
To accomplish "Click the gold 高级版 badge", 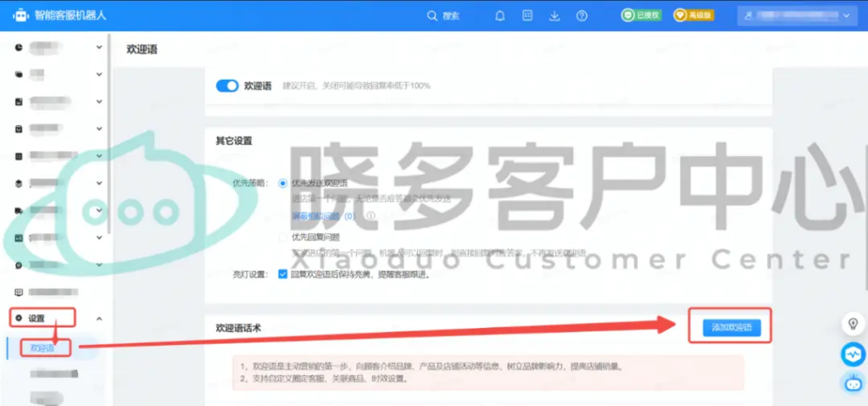I will [x=693, y=15].
